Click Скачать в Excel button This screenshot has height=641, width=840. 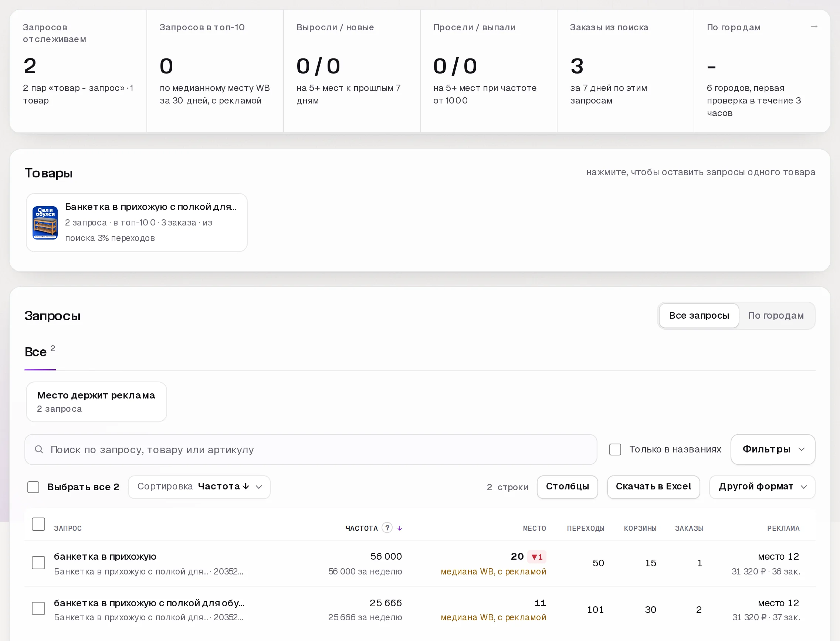653,487
